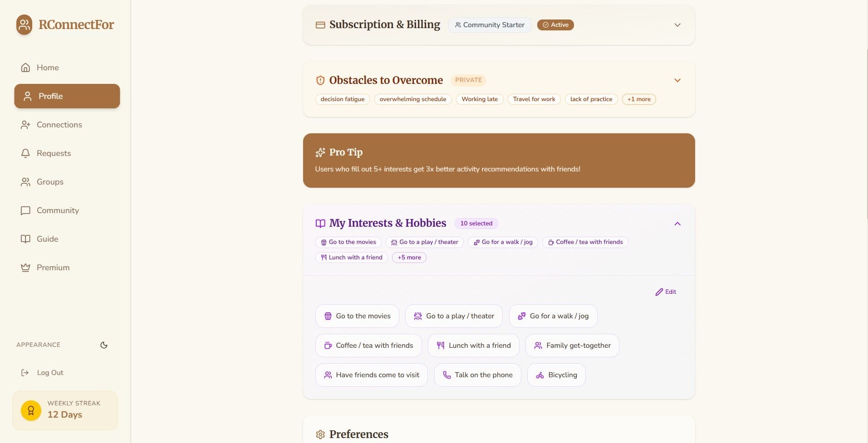This screenshot has height=443, width=868.
Task: Toggle the Bicycling interest chip
Action: coord(556,375)
